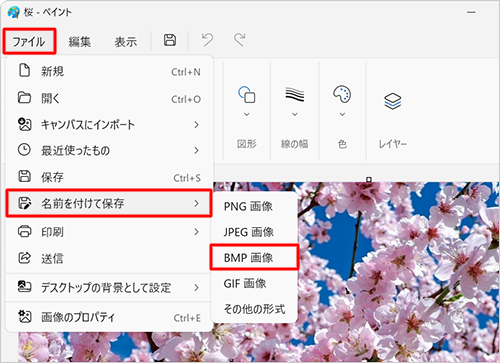Expand デスクトップの背景として設定 submenu chevron

pos(197,287)
